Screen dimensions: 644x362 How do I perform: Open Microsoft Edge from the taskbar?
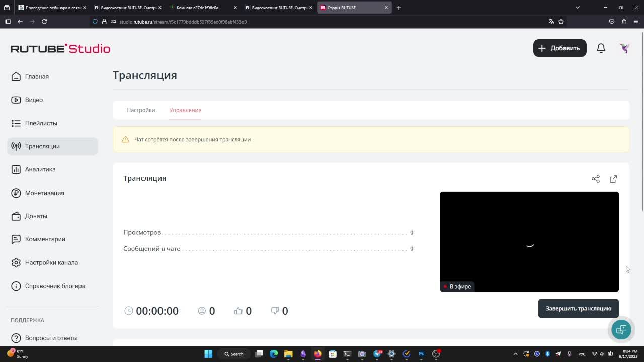[x=274, y=354]
